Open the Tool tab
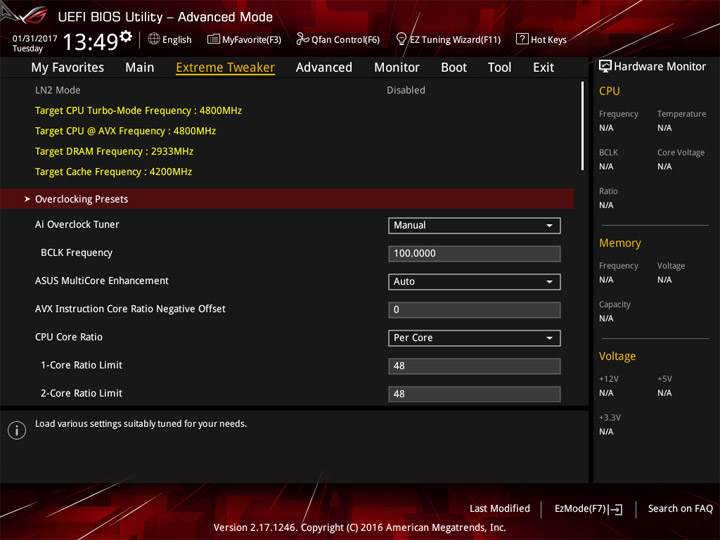Image resolution: width=720 pixels, height=540 pixels. click(499, 68)
